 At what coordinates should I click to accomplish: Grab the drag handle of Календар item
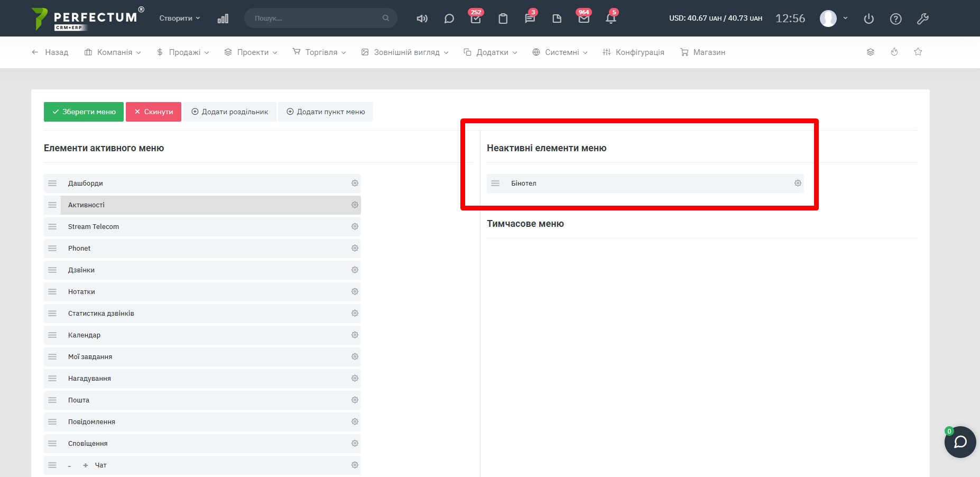click(52, 335)
